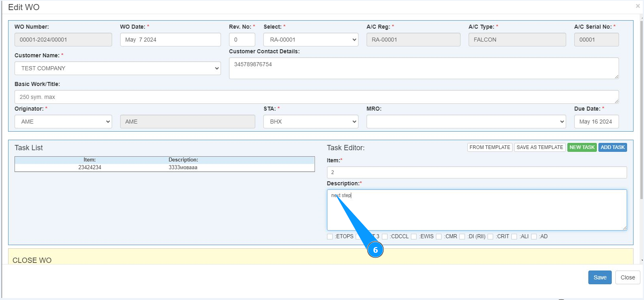Enable the ETOPS checkbox

[x=330, y=237]
